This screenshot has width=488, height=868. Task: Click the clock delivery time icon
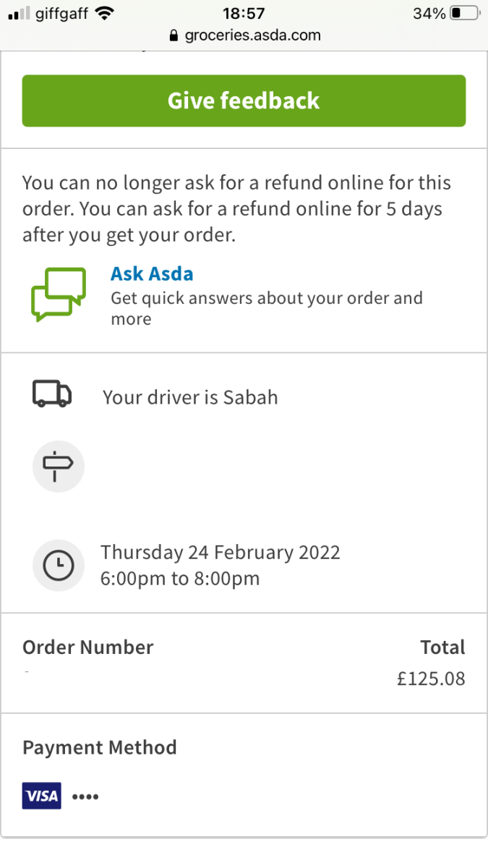click(59, 566)
